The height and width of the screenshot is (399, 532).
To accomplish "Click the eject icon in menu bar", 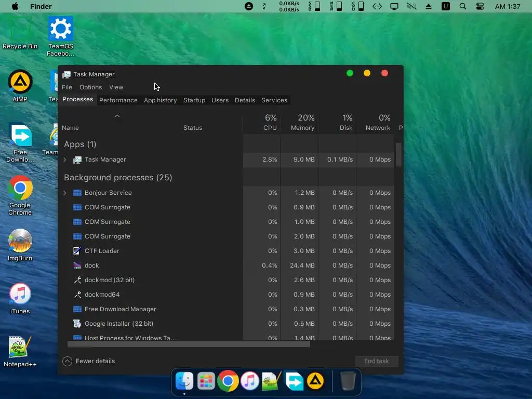I will point(429,6).
